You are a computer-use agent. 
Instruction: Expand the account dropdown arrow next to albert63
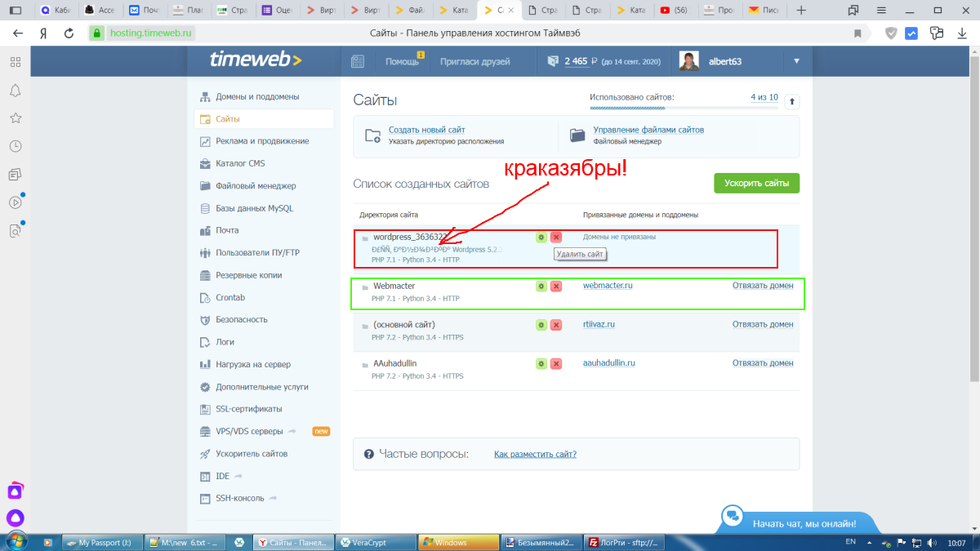[x=796, y=61]
